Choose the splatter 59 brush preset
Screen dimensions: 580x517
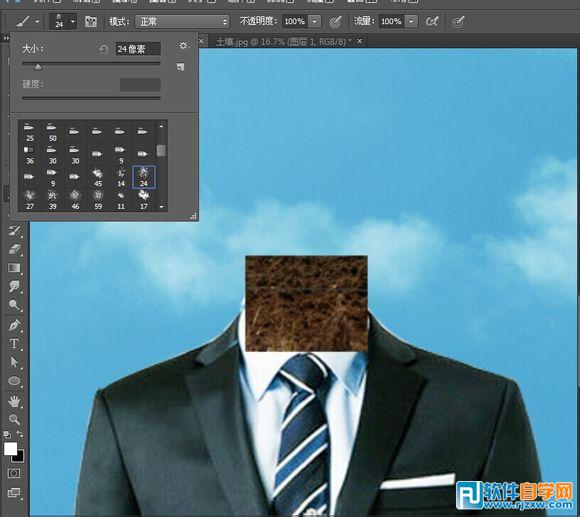point(98,200)
